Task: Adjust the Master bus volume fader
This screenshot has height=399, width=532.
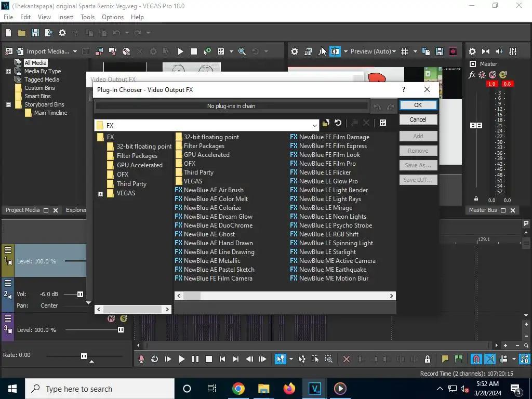Action: (x=476, y=126)
